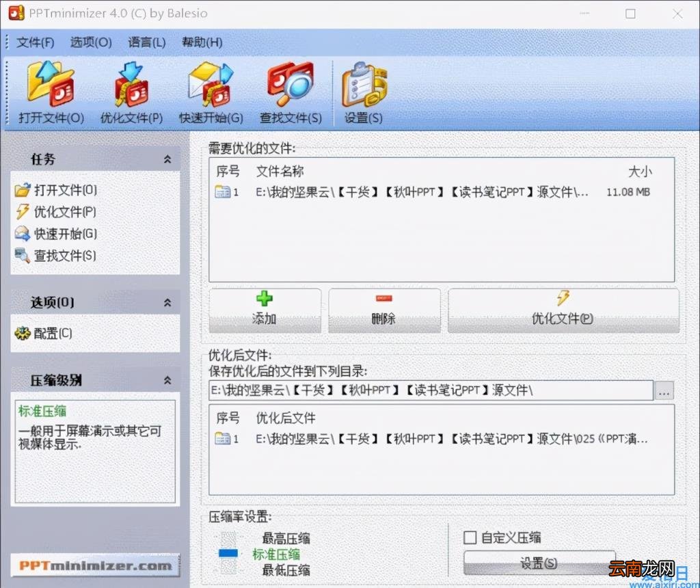Collapse the 任务 panel with its chevron
The width and height of the screenshot is (700, 588).
(x=167, y=159)
